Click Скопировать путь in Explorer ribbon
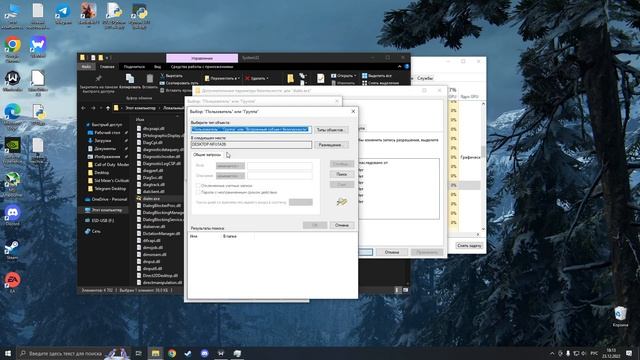640x360 pixels. pos(178,83)
